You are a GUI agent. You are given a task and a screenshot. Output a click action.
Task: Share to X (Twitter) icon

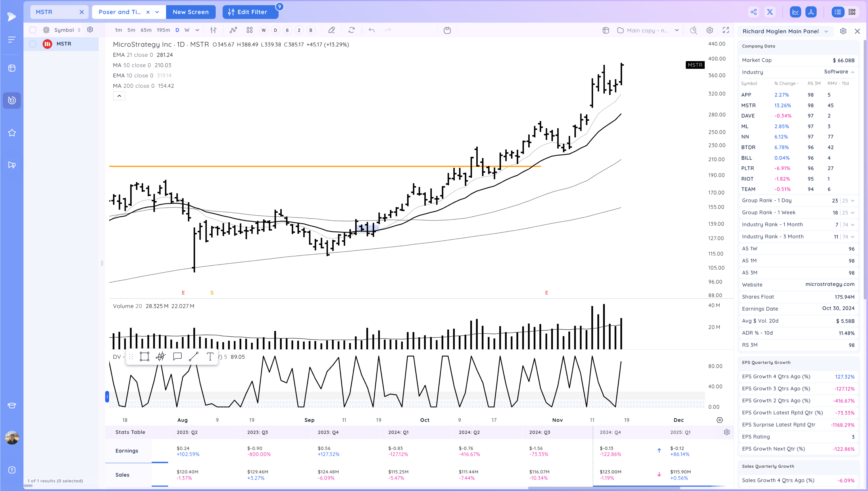[770, 12]
